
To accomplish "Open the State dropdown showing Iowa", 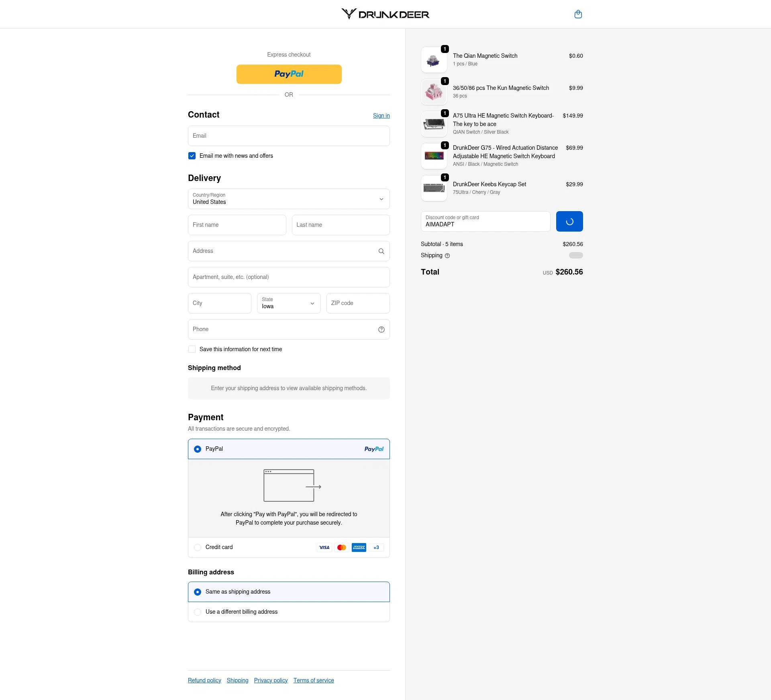I will tap(288, 303).
